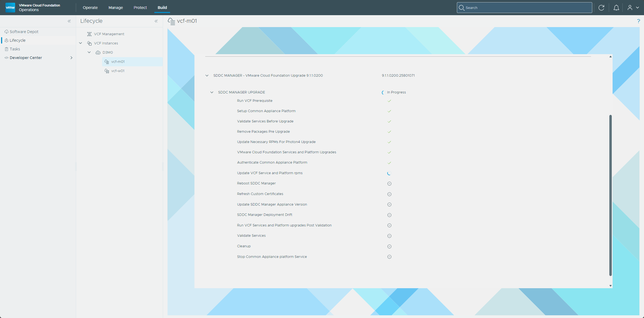644x318 pixels.
Task: Click 'Run VCF Services and Platform upgrades Post Validation'
Action: (x=284, y=225)
